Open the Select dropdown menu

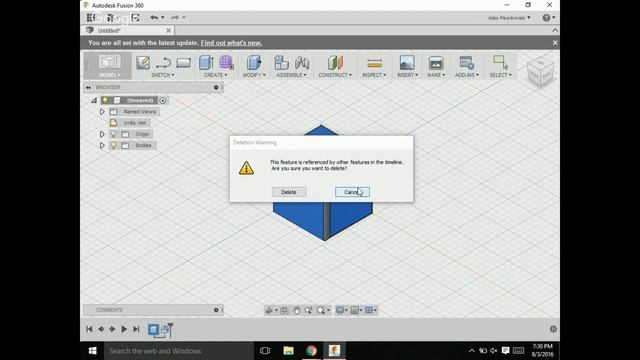[x=500, y=75]
